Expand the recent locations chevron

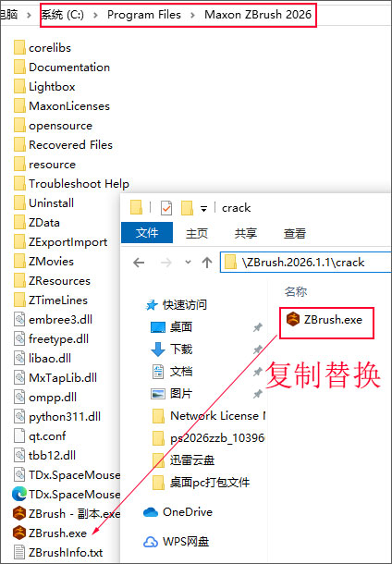188,263
